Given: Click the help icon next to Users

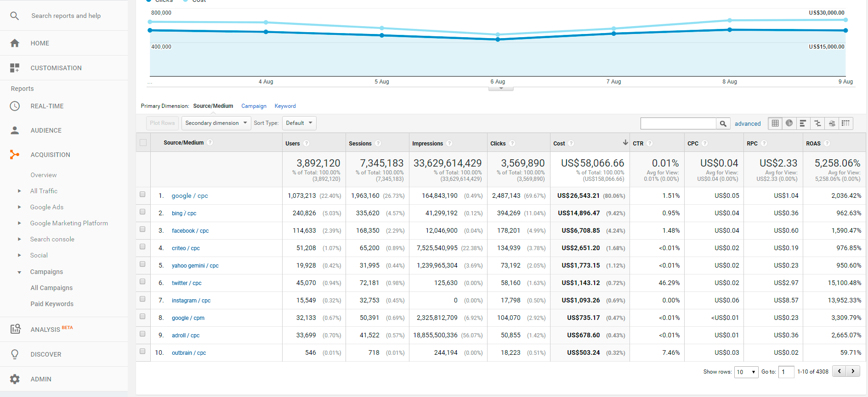Looking at the screenshot, I should coord(306,143).
